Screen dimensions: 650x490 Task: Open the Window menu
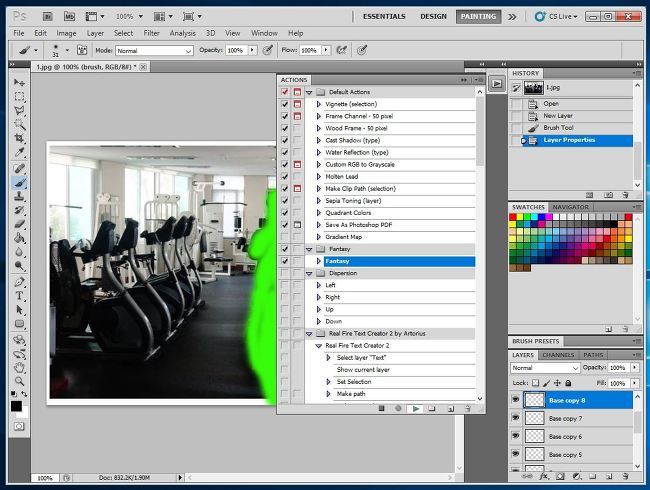pos(264,33)
